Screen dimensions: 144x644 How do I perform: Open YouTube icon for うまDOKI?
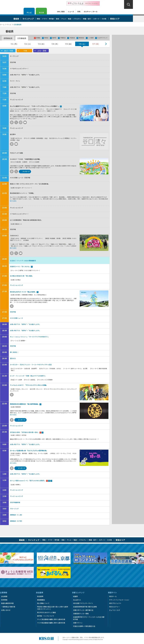click(20, 253)
